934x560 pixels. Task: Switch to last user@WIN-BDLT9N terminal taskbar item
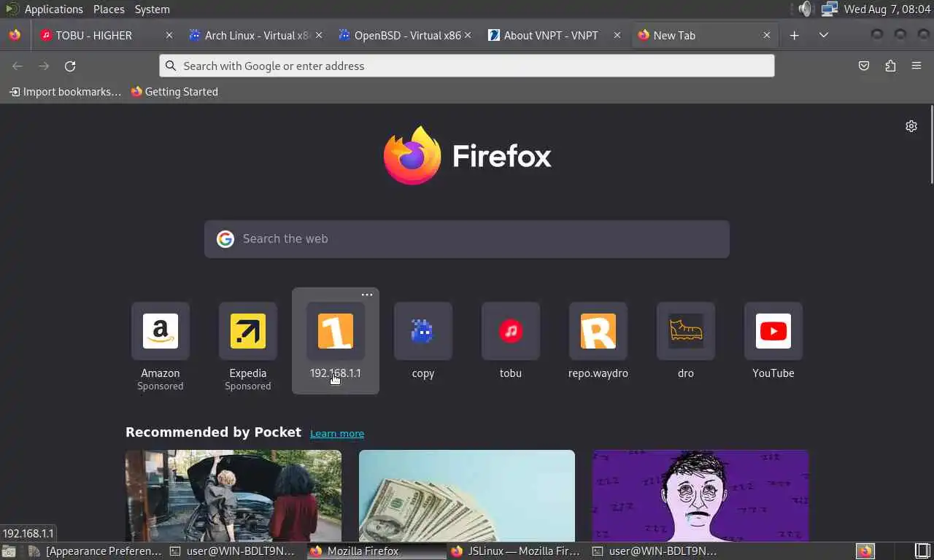tap(657, 551)
